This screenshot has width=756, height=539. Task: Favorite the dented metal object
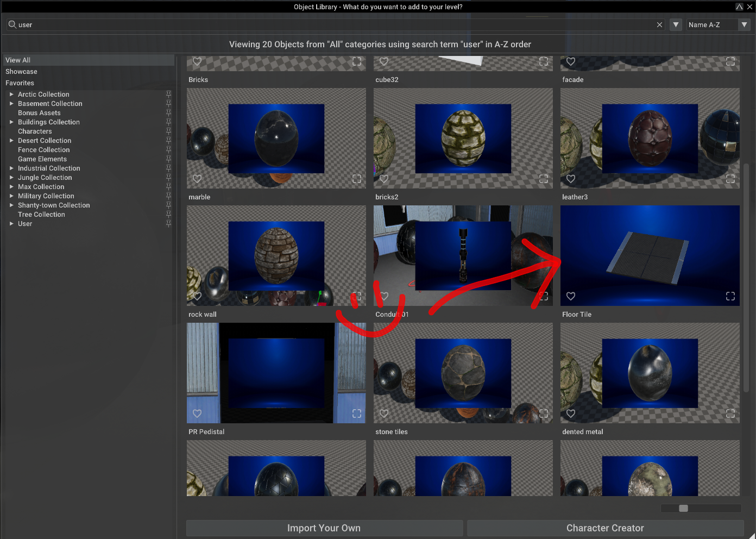pos(570,413)
